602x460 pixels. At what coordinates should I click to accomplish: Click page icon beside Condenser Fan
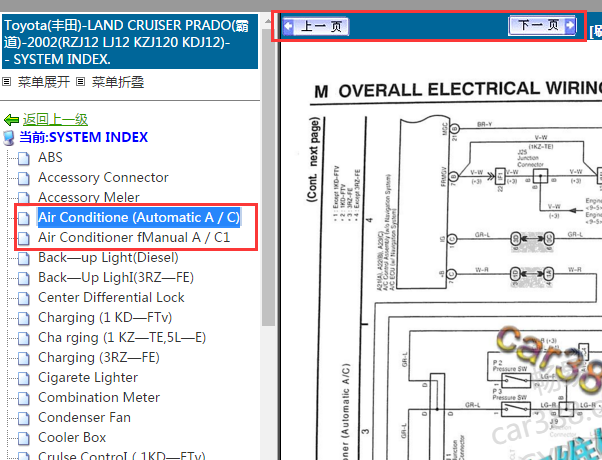[x=24, y=418]
